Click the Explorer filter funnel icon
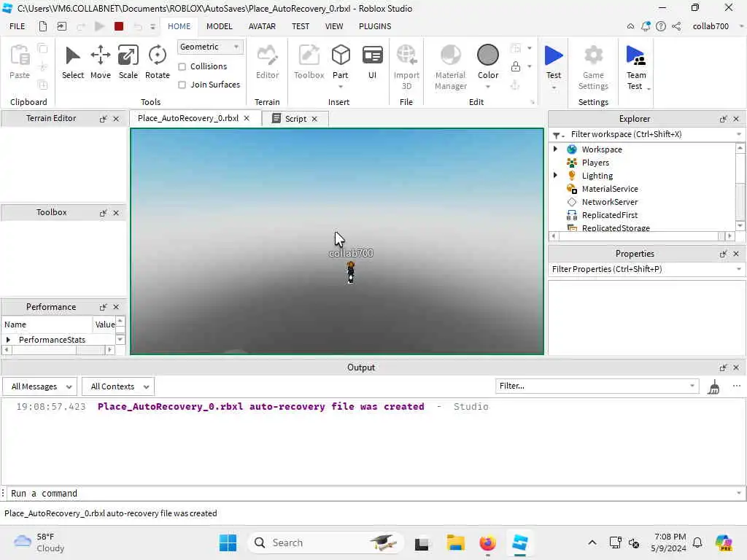Screen dimensions: 747x560 (x=556, y=135)
